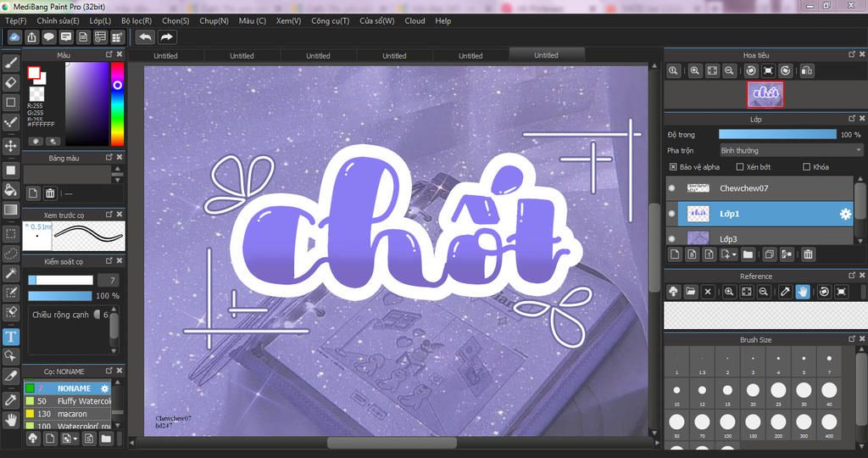Open the Tệp(F) menu
Image resolution: width=868 pixels, height=458 pixels.
point(15,20)
